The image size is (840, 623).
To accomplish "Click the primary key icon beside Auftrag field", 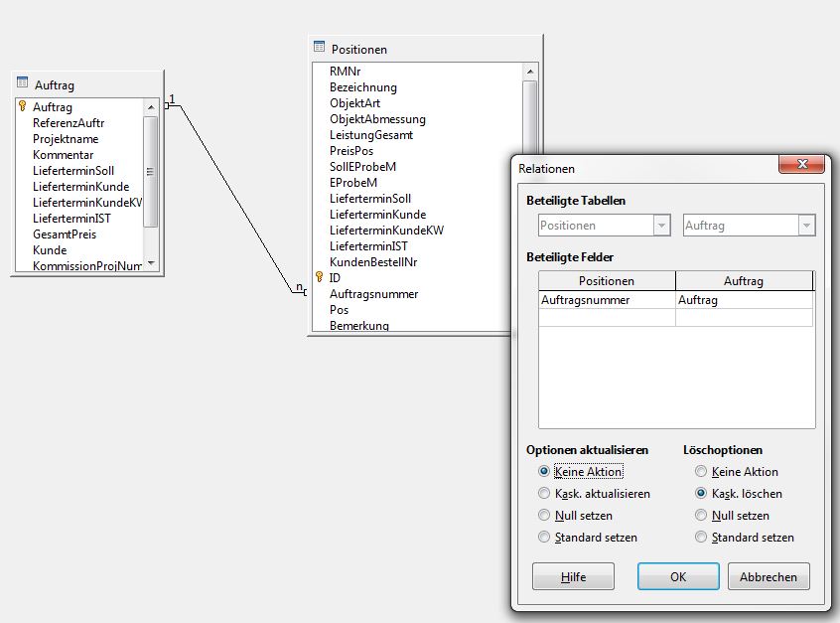I will (x=22, y=106).
